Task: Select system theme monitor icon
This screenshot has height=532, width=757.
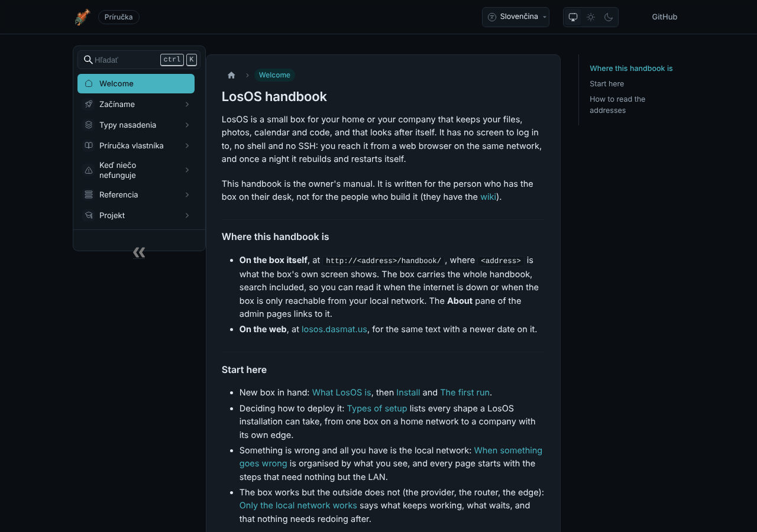Action: [573, 17]
